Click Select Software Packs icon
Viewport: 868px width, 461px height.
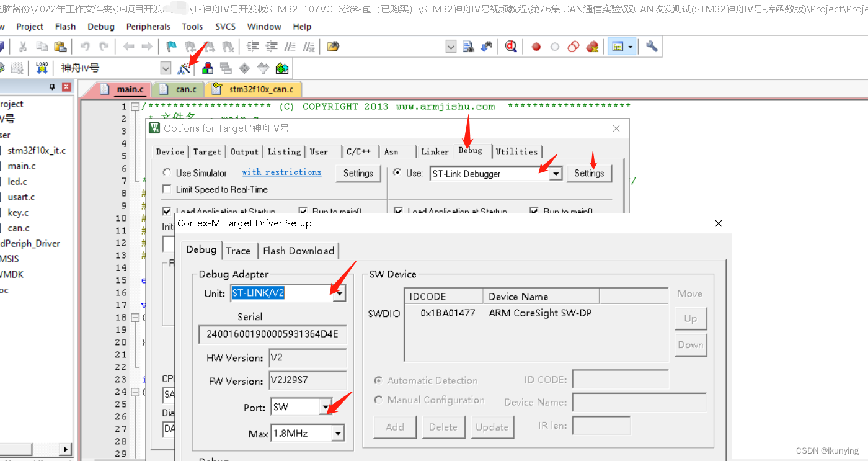tap(263, 68)
